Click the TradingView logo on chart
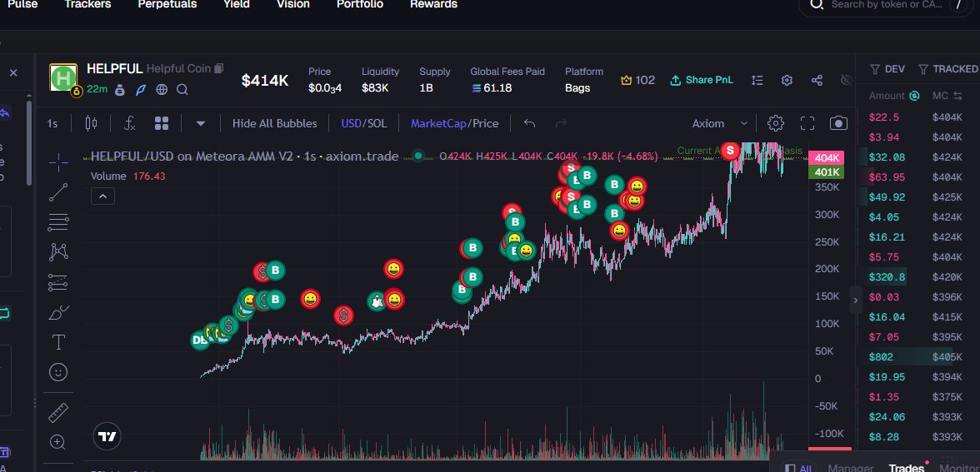The width and height of the screenshot is (980, 472). pos(107,437)
